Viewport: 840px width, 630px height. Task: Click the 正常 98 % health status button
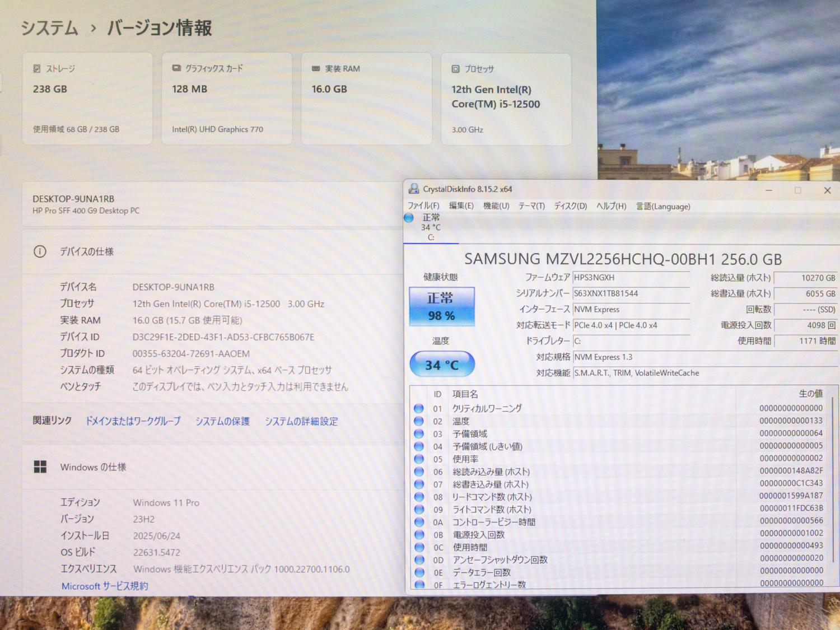pos(442,306)
